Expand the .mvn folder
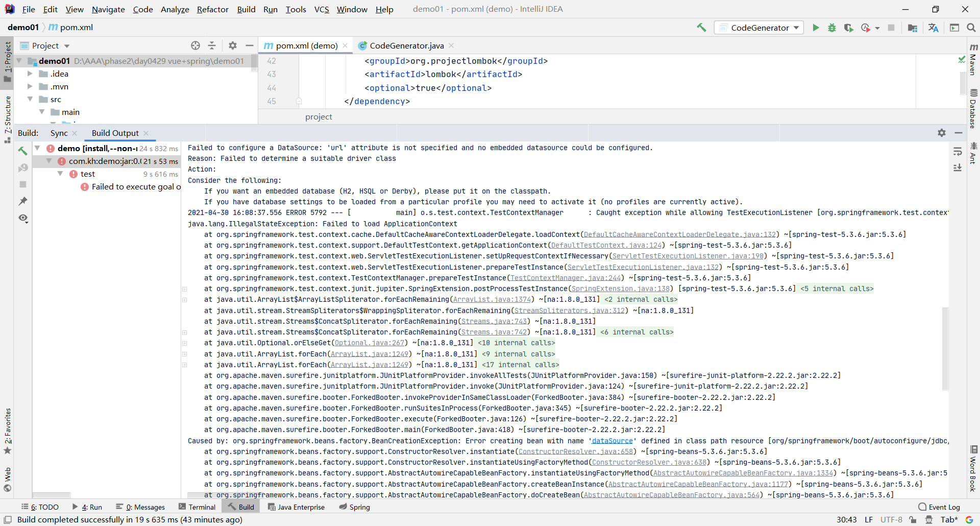Screen dimensions: 980x526 (x=30, y=86)
